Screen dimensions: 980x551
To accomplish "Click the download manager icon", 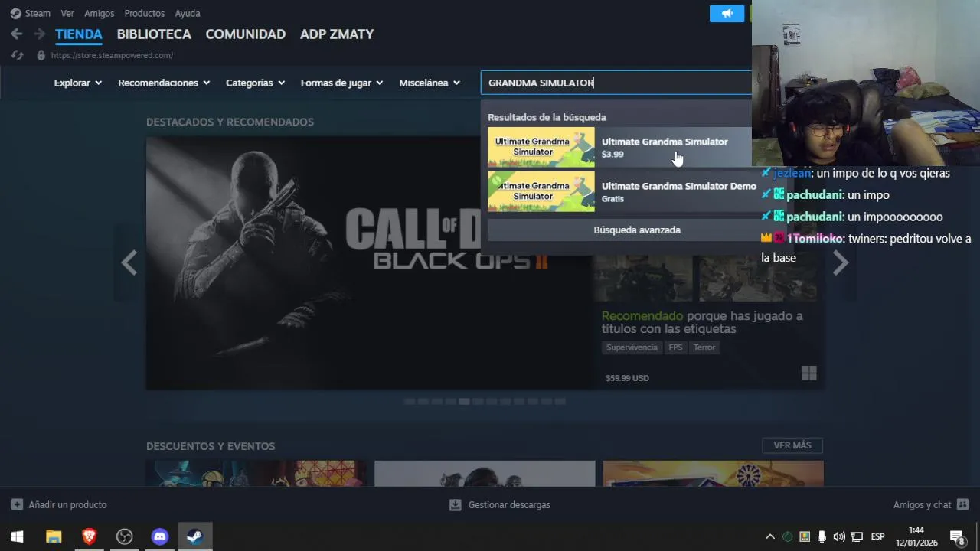I will (x=456, y=504).
